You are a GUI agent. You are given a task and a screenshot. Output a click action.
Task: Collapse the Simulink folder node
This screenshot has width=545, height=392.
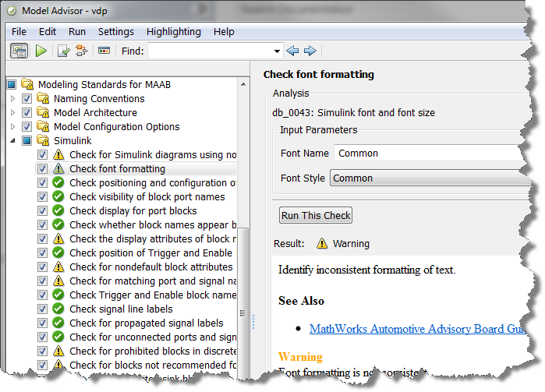click(x=12, y=141)
